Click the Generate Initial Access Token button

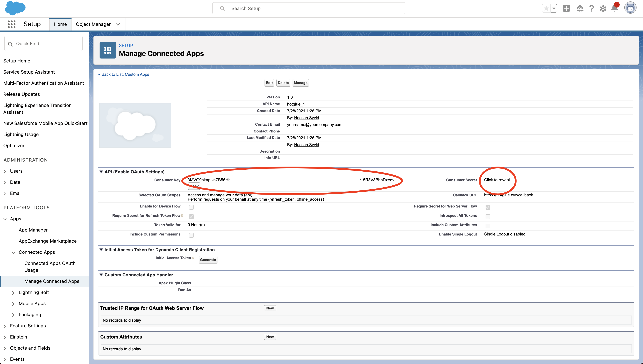click(208, 260)
